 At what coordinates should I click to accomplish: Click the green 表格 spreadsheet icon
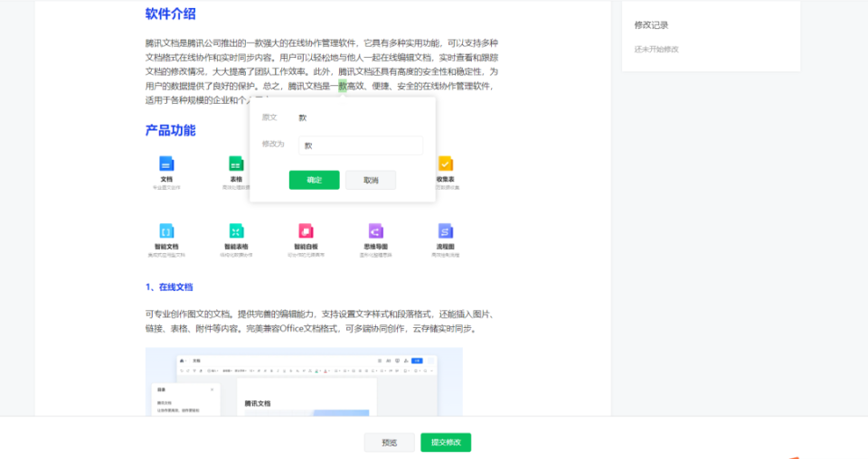point(236,164)
